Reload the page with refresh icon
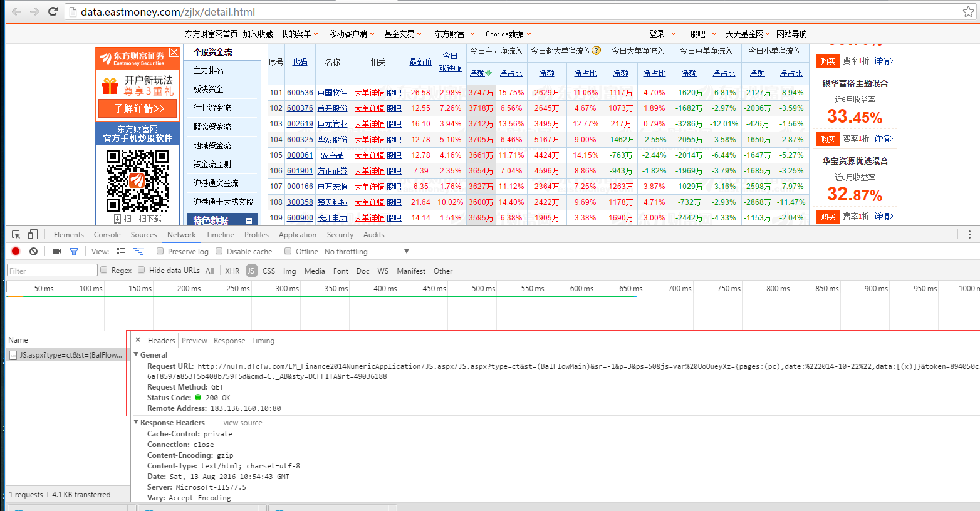The height and width of the screenshot is (511, 980). click(53, 11)
